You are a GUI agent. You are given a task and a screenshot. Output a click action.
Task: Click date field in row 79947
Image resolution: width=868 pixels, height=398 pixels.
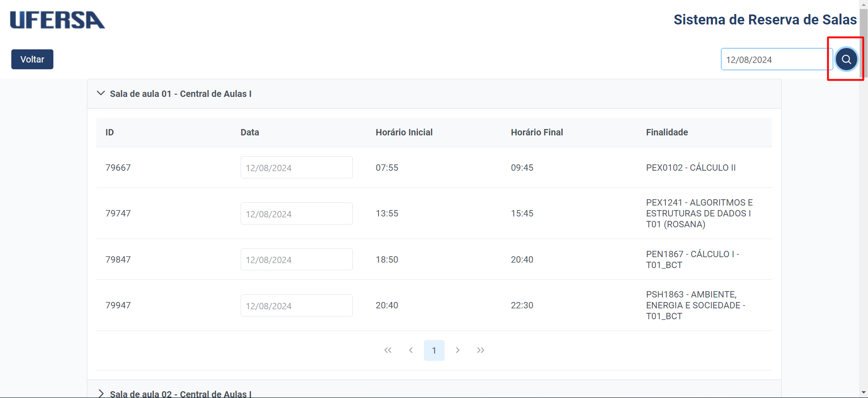coord(296,306)
